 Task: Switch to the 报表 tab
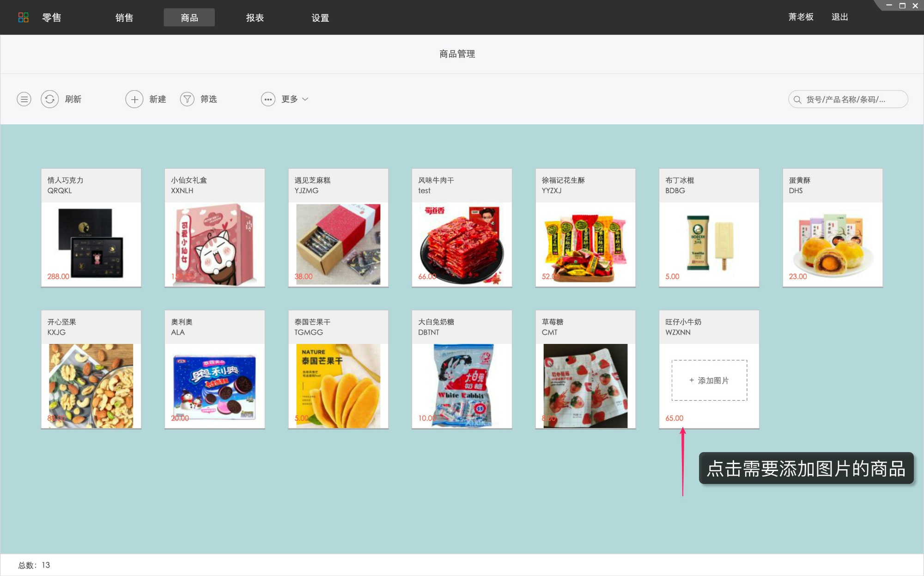pos(255,18)
